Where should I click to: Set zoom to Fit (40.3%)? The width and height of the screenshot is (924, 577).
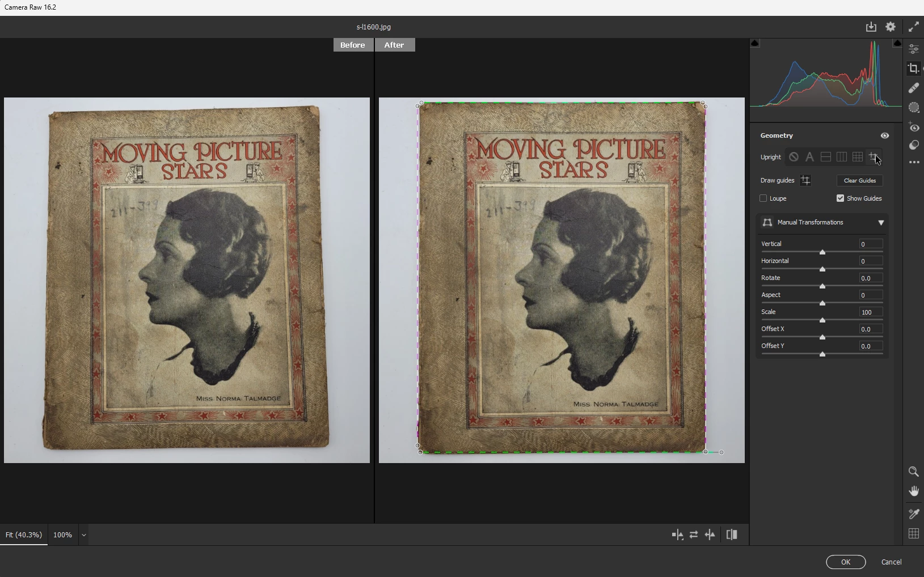pos(24,534)
